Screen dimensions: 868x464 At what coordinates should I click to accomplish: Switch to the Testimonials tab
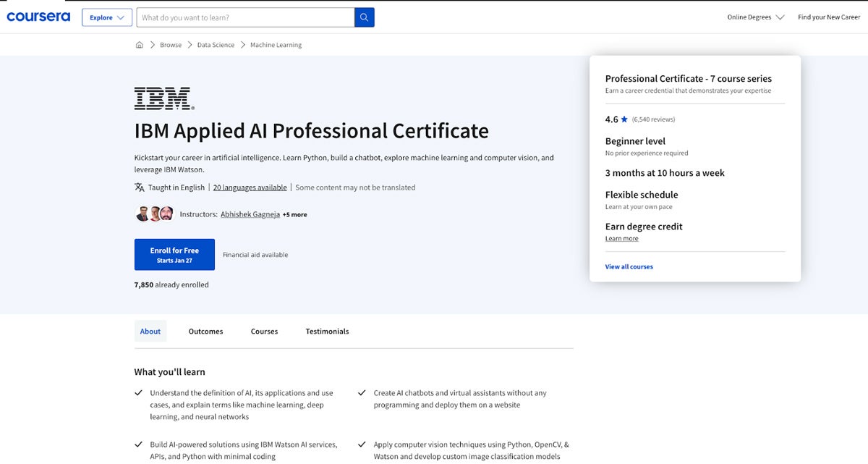pyautogui.click(x=327, y=332)
